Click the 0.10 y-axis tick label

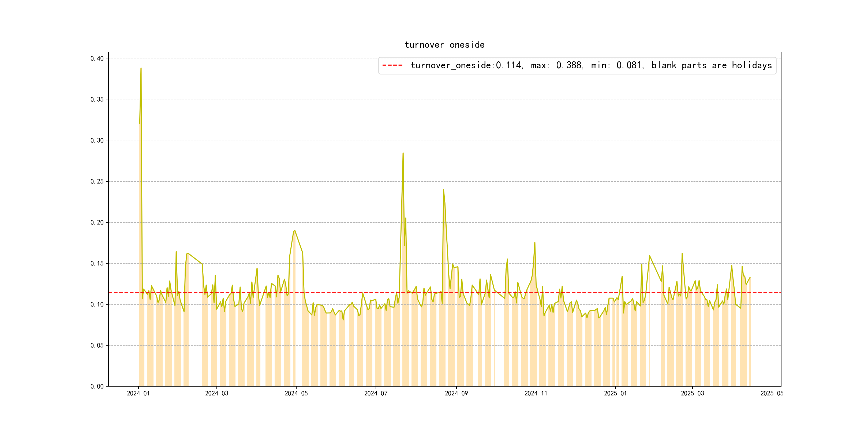97,305
